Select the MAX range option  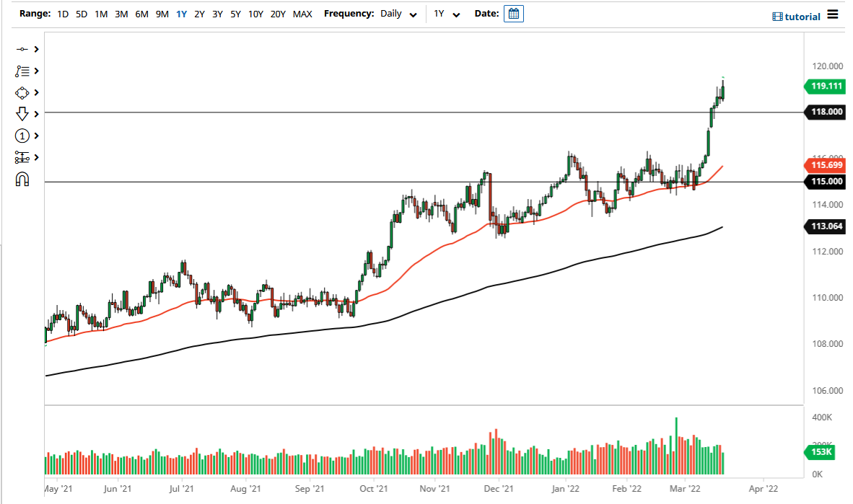coord(302,13)
